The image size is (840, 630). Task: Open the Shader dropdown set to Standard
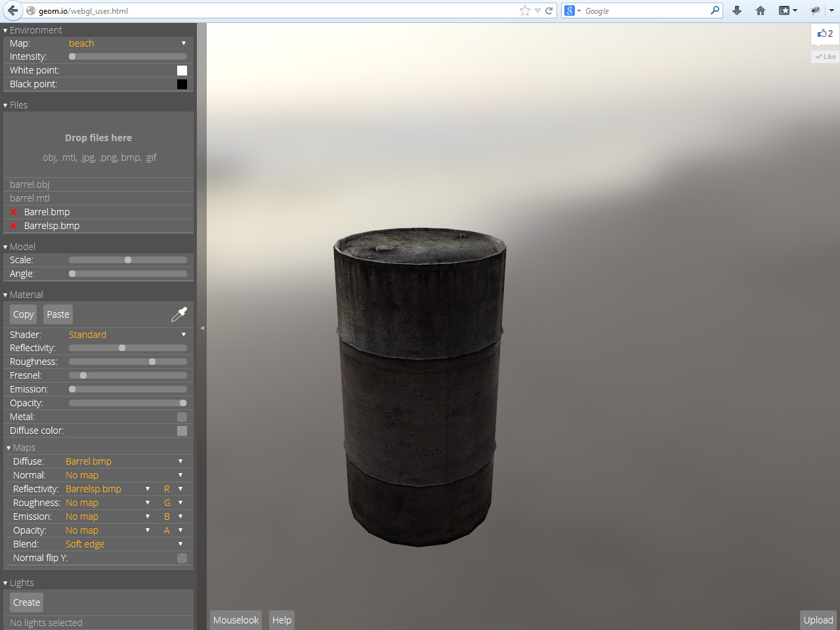click(127, 335)
